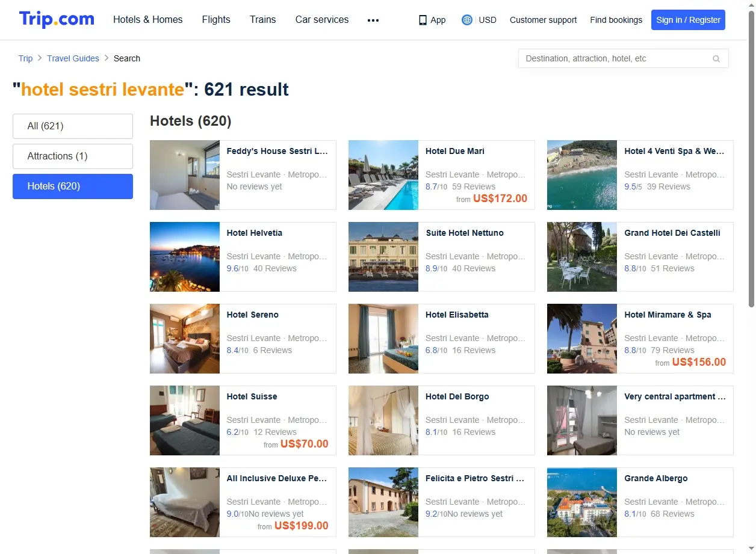Click Hotel Miramare's 79 Reviews text
The width and height of the screenshot is (756, 554).
click(672, 350)
